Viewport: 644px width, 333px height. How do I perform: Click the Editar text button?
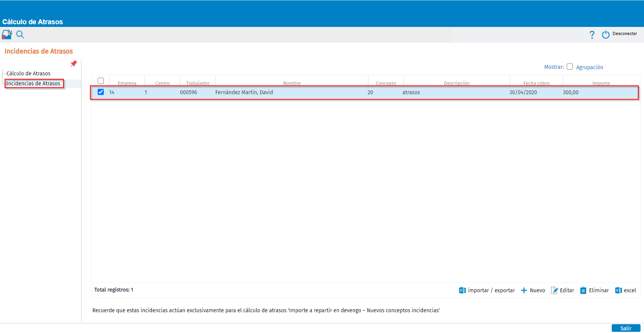tap(567, 290)
